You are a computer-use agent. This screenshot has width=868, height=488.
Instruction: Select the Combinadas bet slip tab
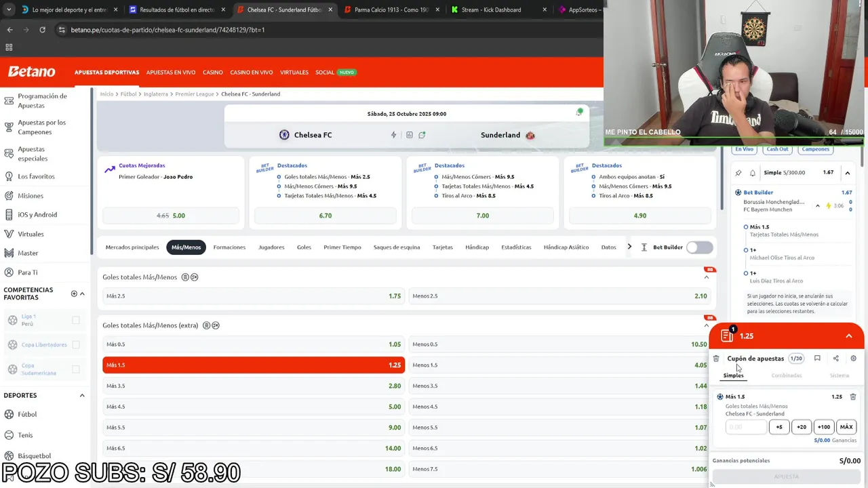pos(787,375)
